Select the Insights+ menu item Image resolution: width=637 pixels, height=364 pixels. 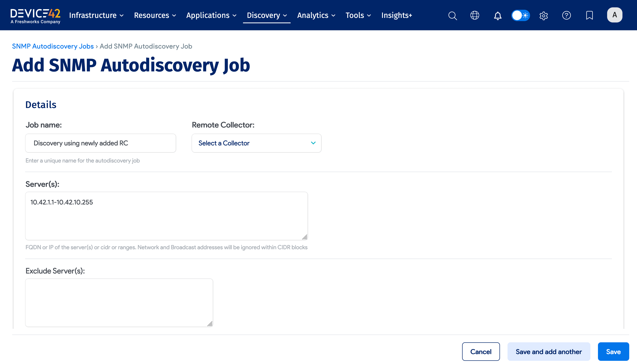pyautogui.click(x=397, y=15)
